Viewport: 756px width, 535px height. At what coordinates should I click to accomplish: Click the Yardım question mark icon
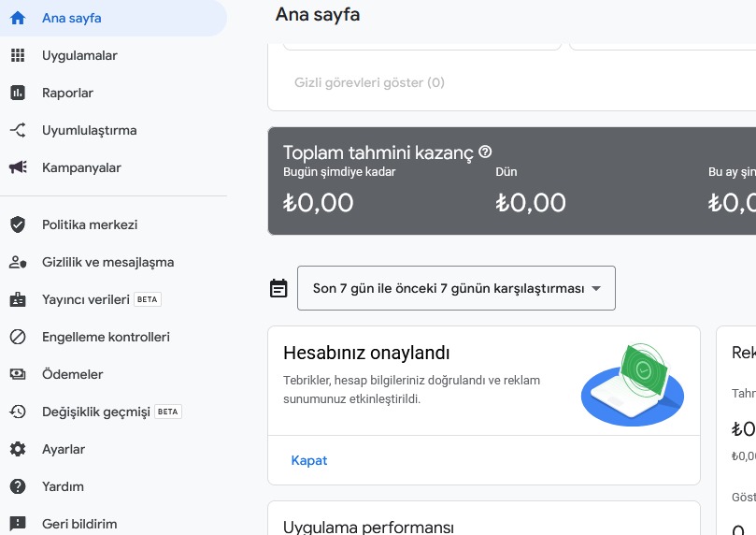coord(18,486)
